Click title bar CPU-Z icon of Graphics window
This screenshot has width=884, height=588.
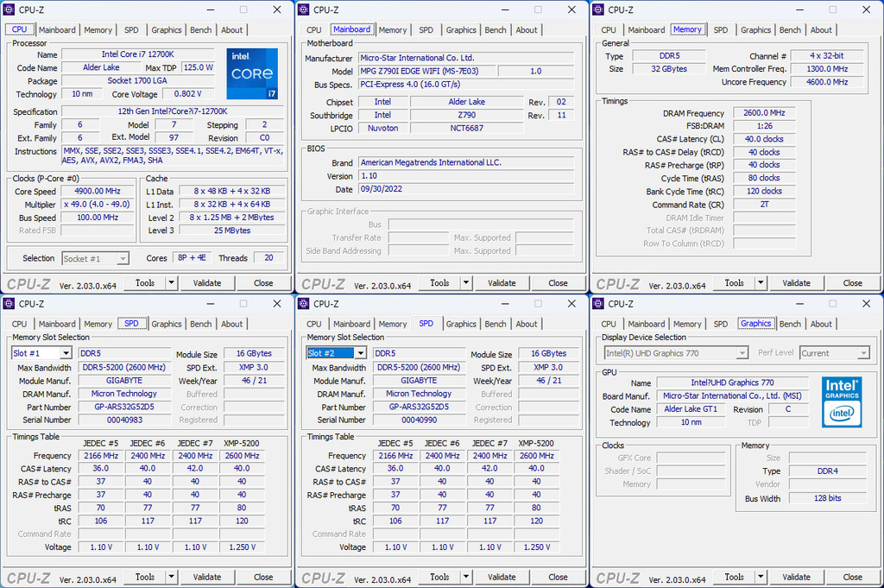598,304
